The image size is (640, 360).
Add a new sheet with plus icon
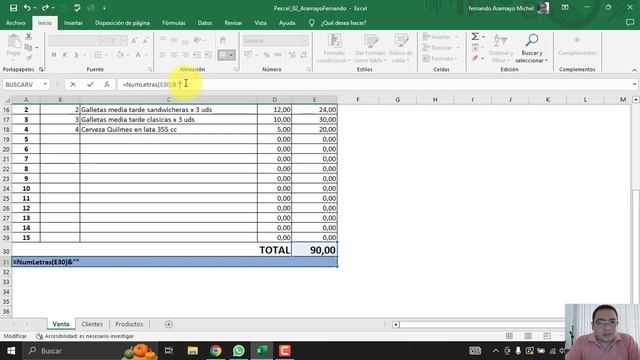(169, 324)
